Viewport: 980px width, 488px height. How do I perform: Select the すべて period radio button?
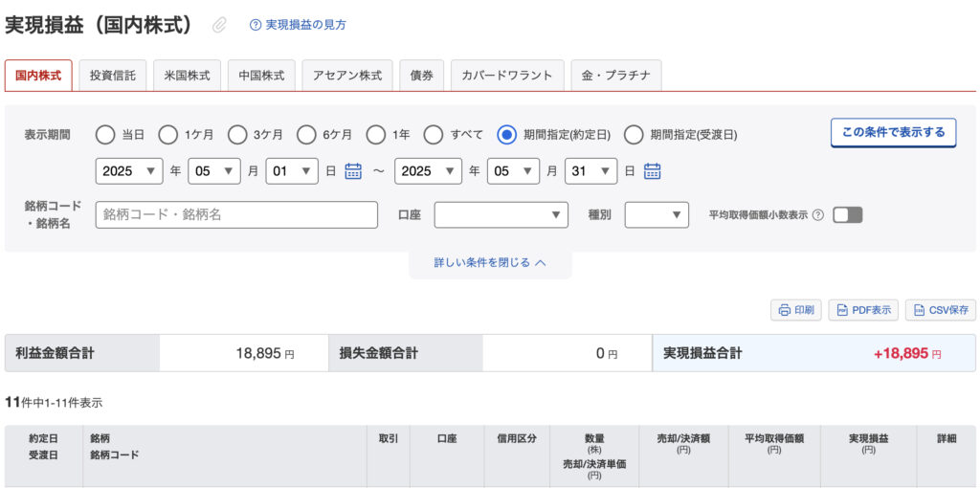point(434,134)
